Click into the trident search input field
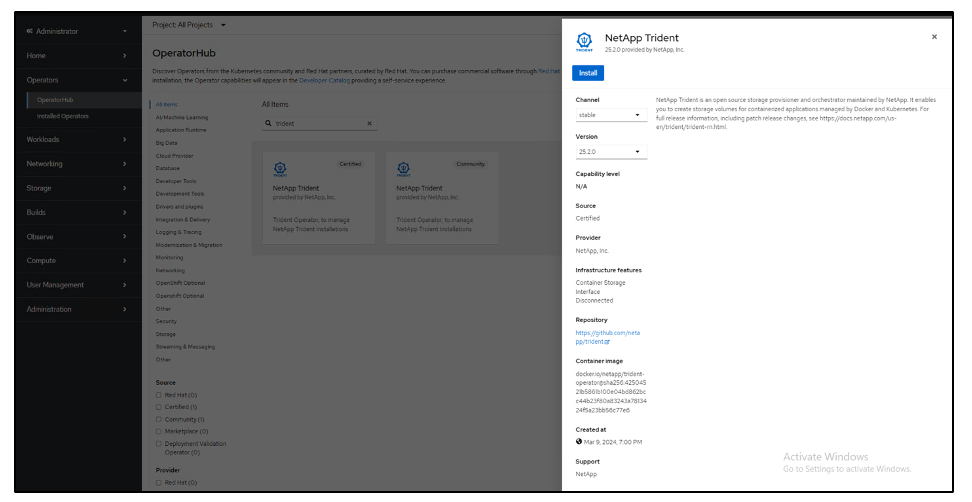972x502 pixels. tap(319, 123)
